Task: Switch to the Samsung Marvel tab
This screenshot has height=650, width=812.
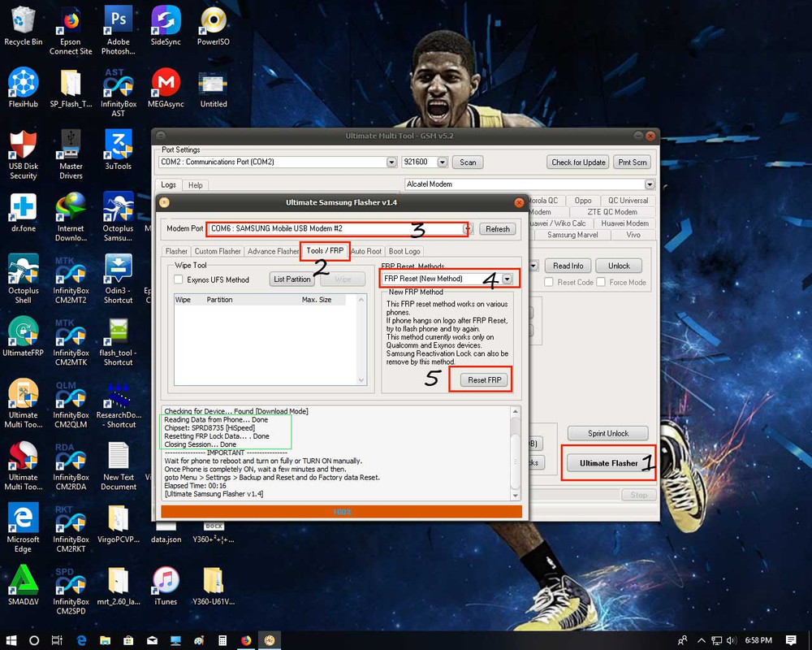Action: pos(572,235)
